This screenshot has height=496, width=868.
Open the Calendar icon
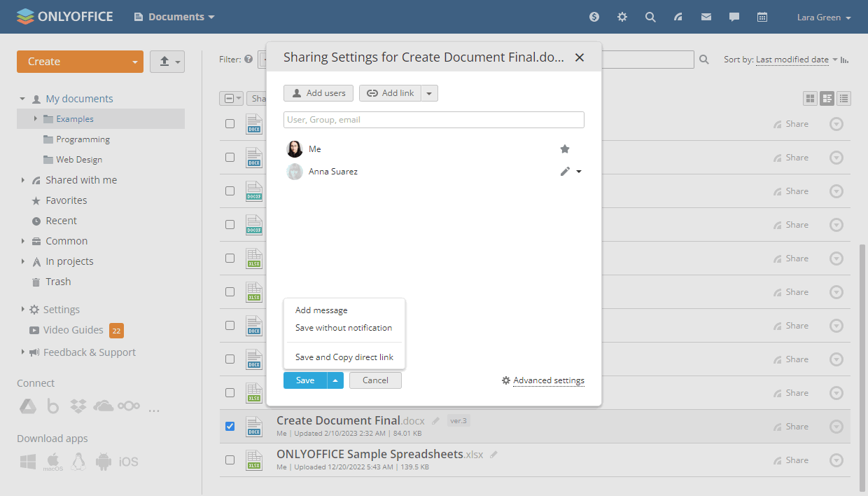coord(762,16)
